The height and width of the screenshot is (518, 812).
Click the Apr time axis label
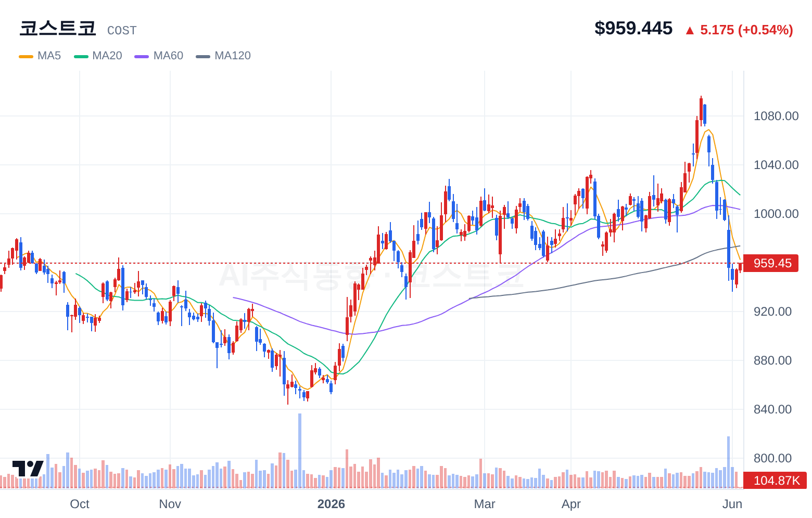(571, 504)
